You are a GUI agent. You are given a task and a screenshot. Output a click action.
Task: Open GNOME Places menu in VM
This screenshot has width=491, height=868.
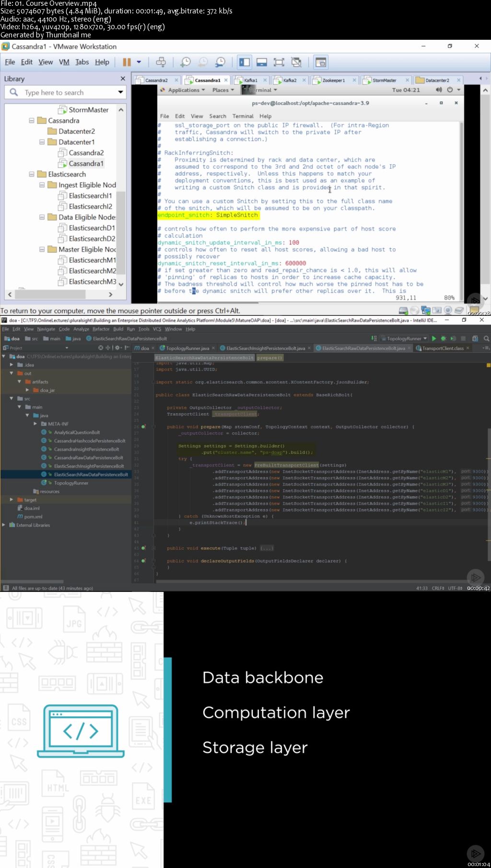coord(223,90)
